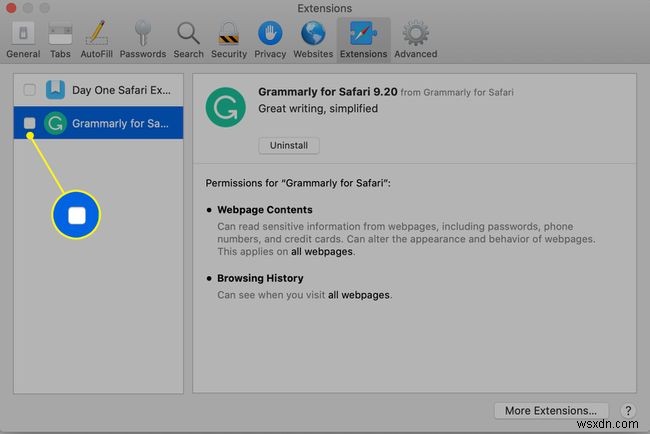Click the Browsing History permission heading
650x434 pixels.
click(260, 278)
